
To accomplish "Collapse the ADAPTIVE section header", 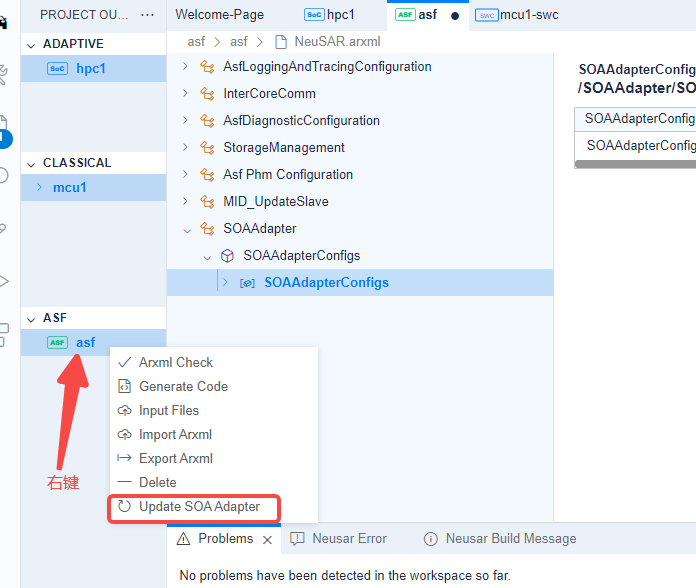I will 30,44.
